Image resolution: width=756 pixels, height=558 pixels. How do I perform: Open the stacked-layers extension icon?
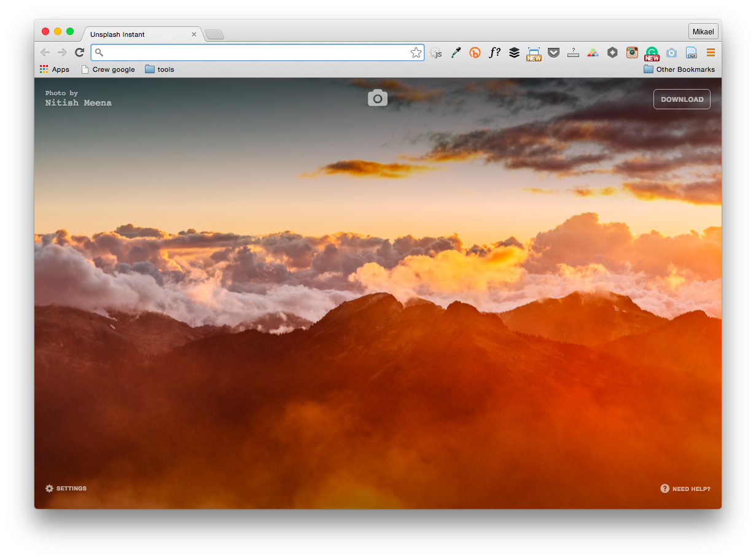tap(514, 53)
